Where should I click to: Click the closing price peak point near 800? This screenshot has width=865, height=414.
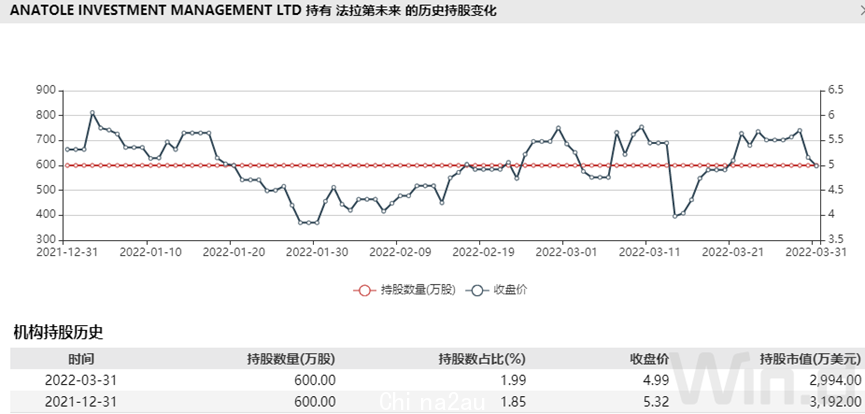pyautogui.click(x=92, y=113)
